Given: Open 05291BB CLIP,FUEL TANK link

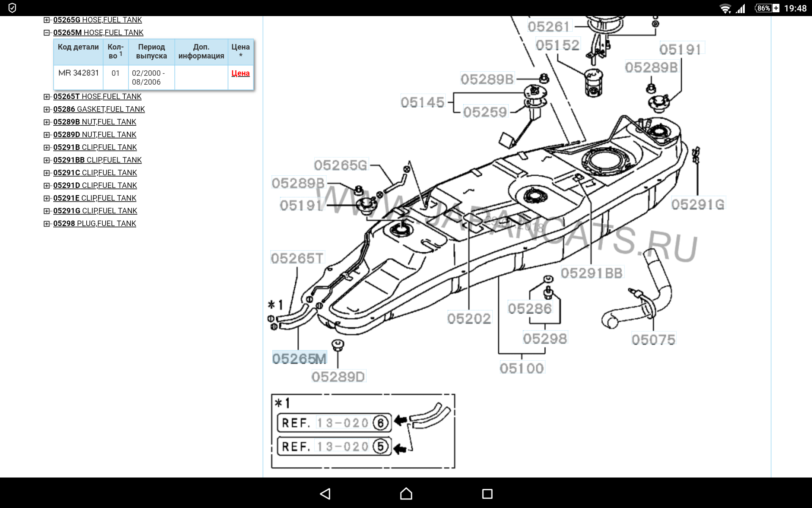Looking at the screenshot, I should click(97, 160).
